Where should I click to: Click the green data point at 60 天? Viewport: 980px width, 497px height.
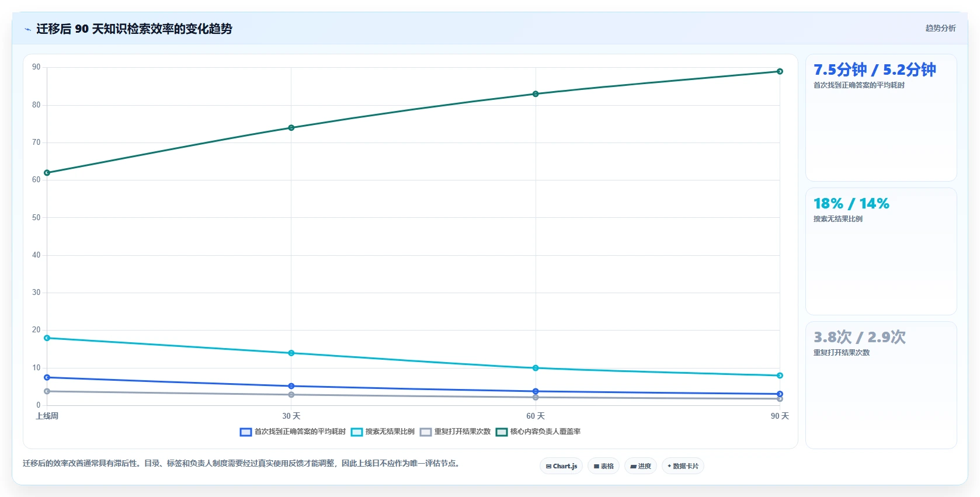[536, 94]
